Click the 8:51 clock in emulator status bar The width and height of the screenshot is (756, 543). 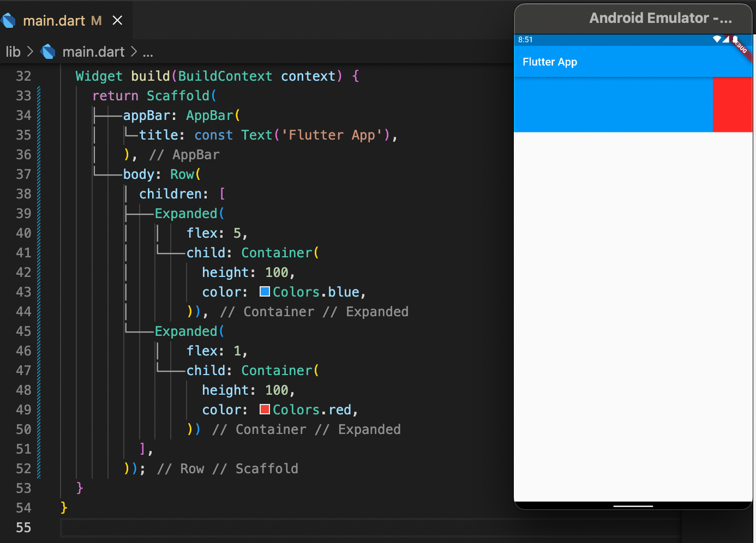[525, 40]
